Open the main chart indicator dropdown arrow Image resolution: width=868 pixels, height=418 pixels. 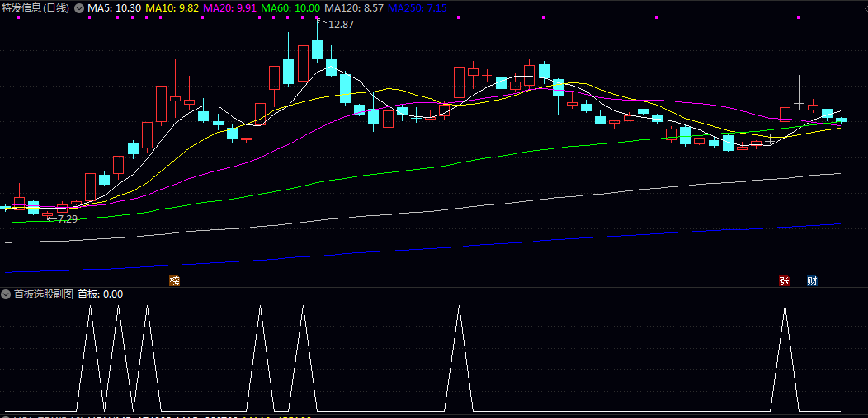(x=78, y=7)
